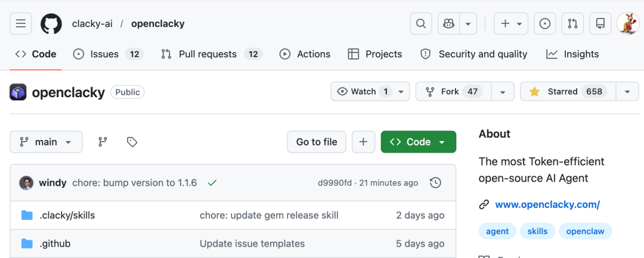Go to GitHub homepage via Octocat logo
The width and height of the screenshot is (644, 258).
coord(51,24)
